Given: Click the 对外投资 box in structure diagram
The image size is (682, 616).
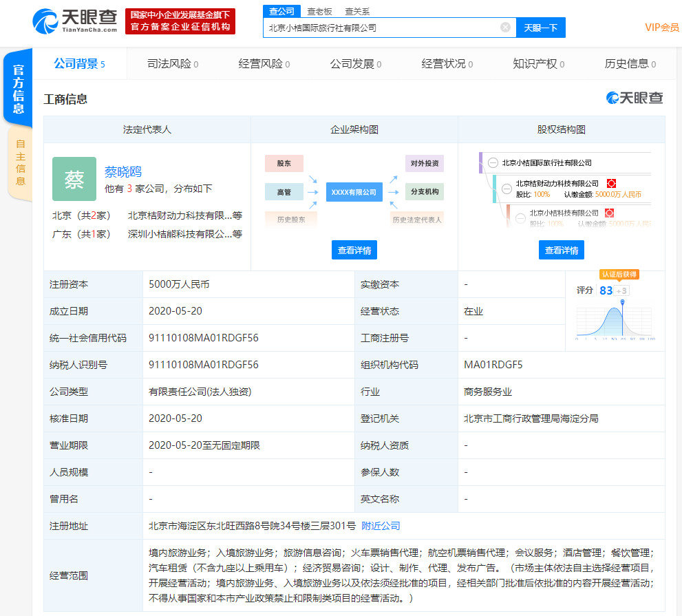Looking at the screenshot, I should (424, 164).
